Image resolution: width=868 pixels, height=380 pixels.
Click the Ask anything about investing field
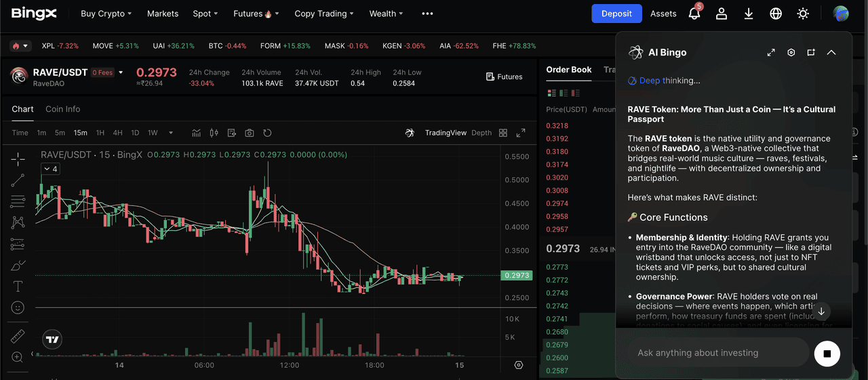coord(717,353)
